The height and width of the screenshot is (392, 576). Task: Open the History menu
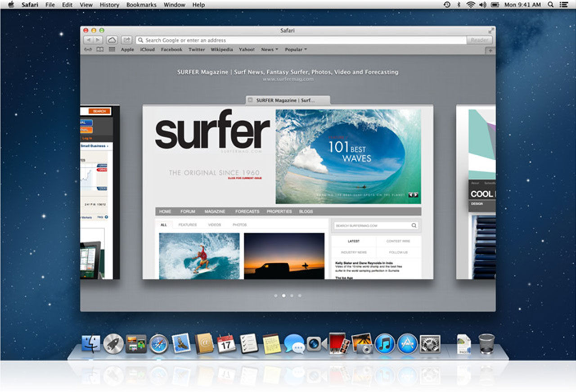click(x=109, y=5)
